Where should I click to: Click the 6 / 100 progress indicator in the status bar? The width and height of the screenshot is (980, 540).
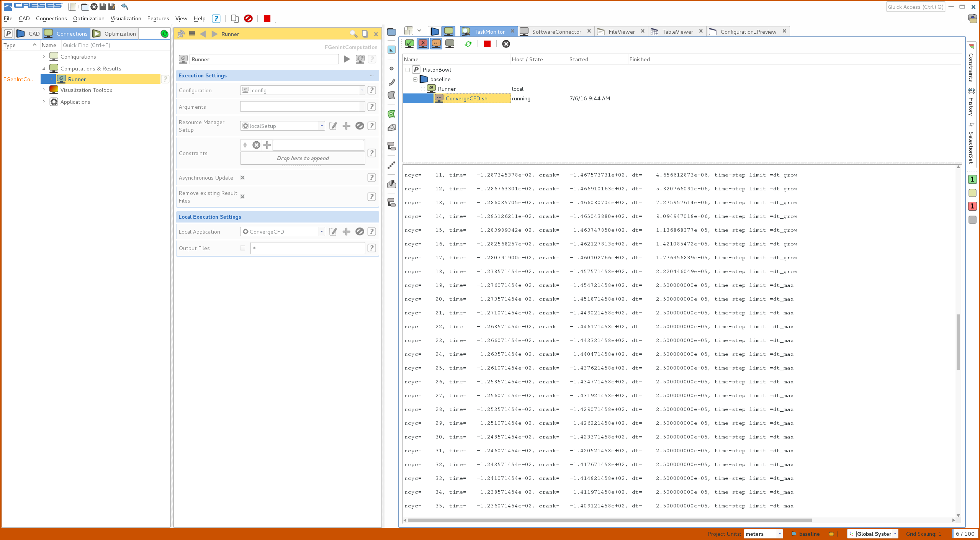[x=965, y=534]
